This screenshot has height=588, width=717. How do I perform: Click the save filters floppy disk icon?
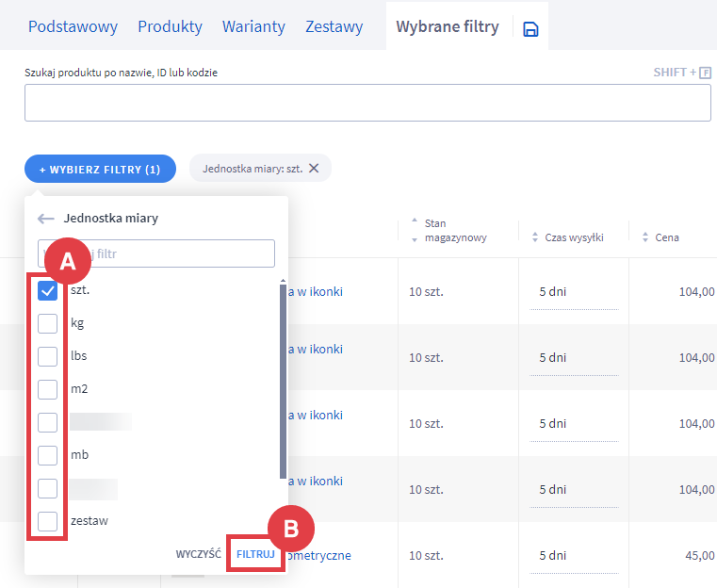point(530,29)
